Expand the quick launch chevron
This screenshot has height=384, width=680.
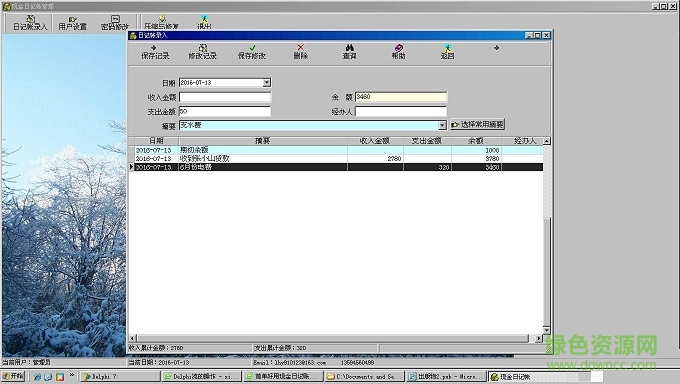72,375
